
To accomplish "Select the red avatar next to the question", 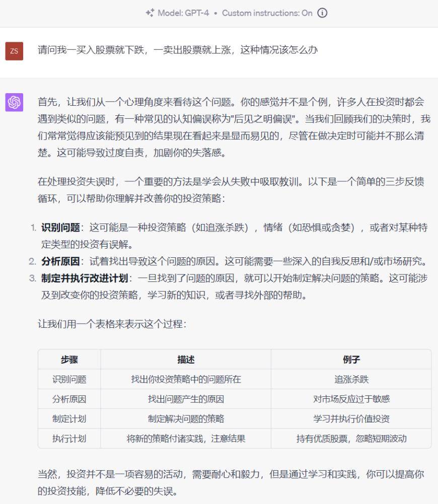I will click(x=14, y=52).
